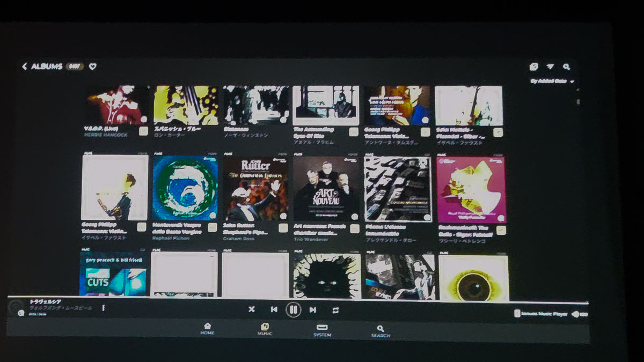The width and height of the screenshot is (644, 362).
Task: Open the Gary Peacock & Bill Frisell CUTS cover
Action: [113, 274]
